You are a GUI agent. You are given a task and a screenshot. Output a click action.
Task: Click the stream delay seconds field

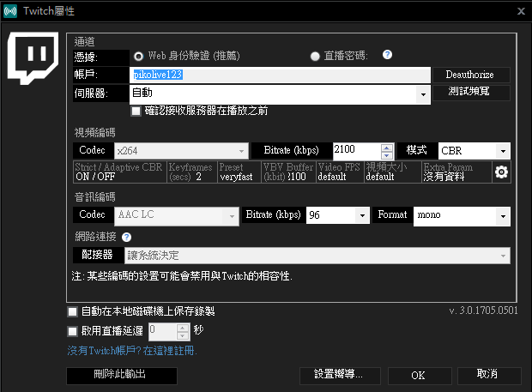pyautogui.click(x=162, y=332)
